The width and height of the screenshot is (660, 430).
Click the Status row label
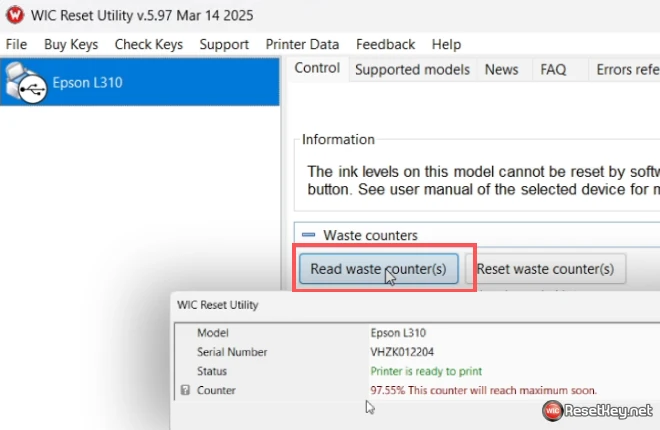pyautogui.click(x=212, y=371)
